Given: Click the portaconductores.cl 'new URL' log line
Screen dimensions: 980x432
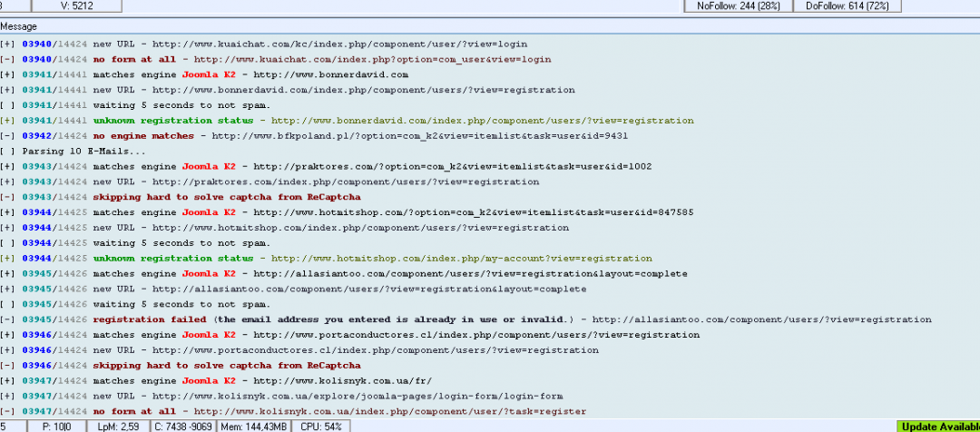Looking at the screenshot, I should point(346,350).
